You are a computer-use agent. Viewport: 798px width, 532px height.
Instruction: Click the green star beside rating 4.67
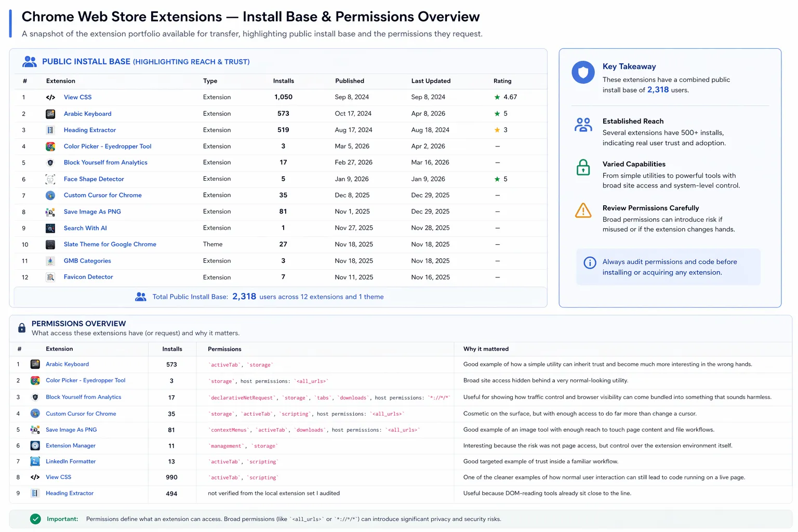(497, 97)
